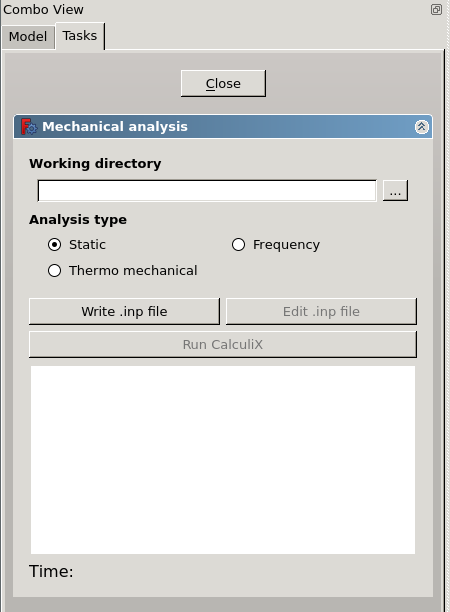Click the Mechanical analysis header title

(x=115, y=127)
